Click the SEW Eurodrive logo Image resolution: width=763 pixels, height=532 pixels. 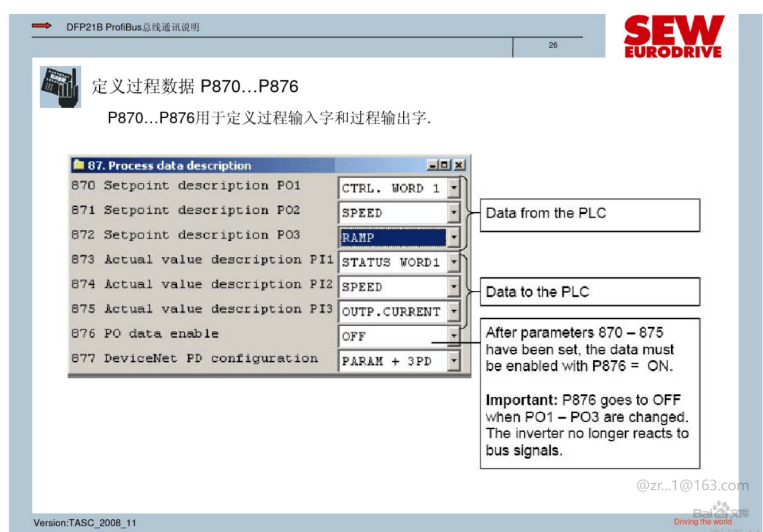[x=673, y=36]
